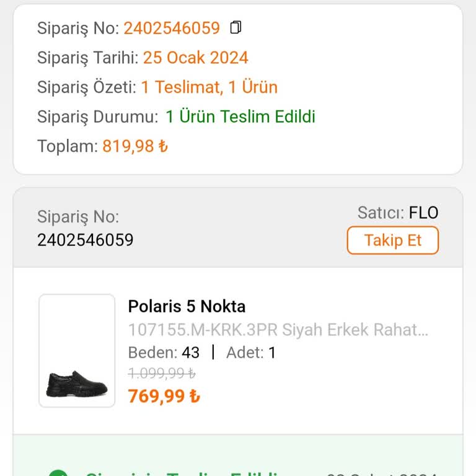Click the Sipariş Özeti label

pyautogui.click(x=86, y=87)
